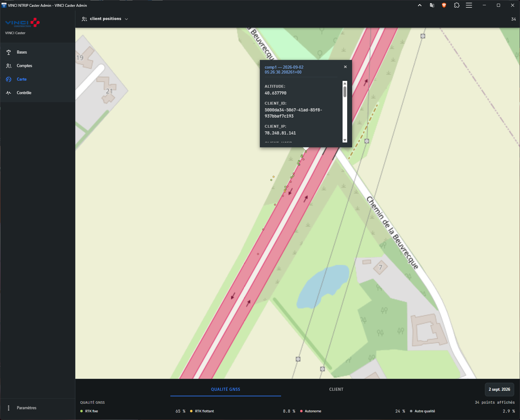The width and height of the screenshot is (520, 420).
Task: Click the VINCI Construction logo
Action: point(22,23)
